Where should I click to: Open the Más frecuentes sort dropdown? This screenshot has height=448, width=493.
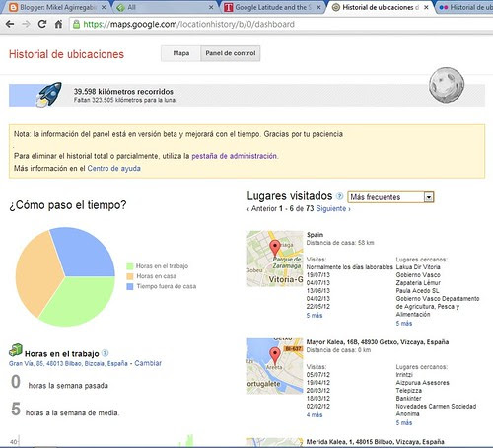click(390, 197)
